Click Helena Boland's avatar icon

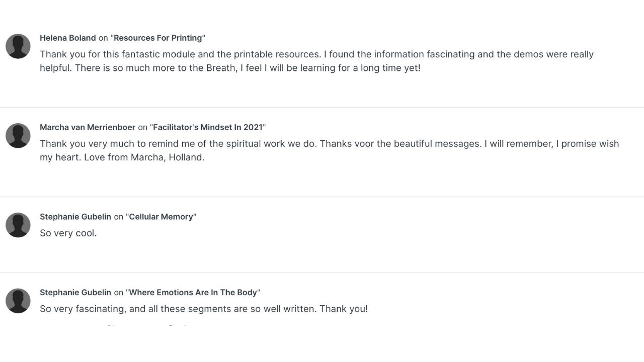18,46
